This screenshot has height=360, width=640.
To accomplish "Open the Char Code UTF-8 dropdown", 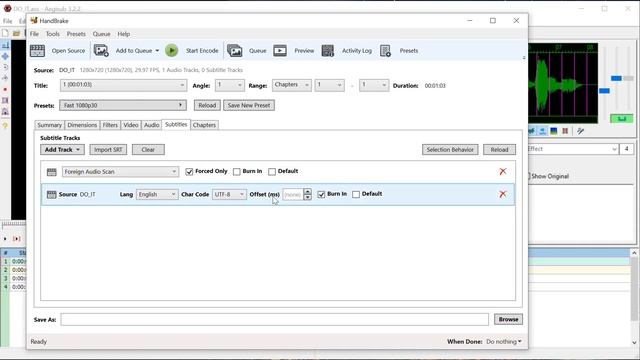I will point(229,195).
